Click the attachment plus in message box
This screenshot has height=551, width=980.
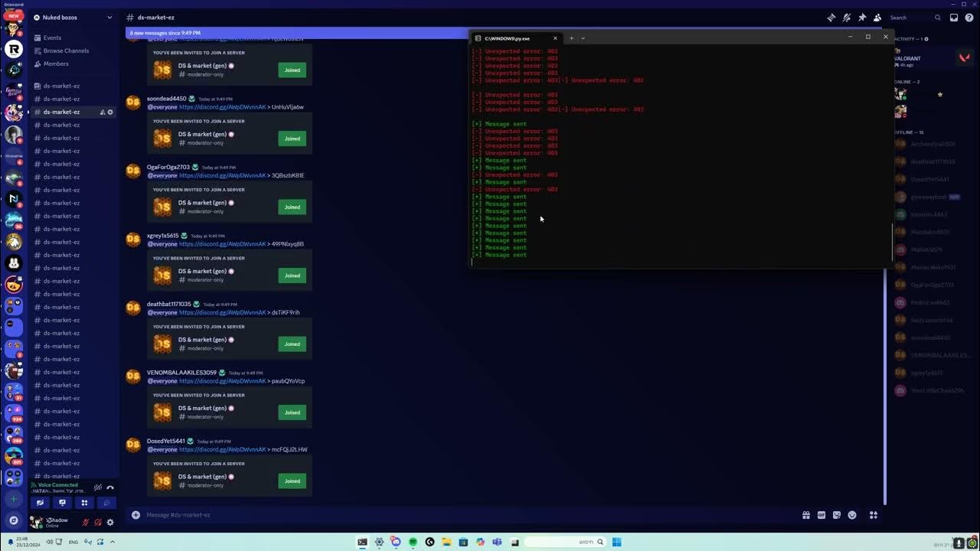(136, 515)
